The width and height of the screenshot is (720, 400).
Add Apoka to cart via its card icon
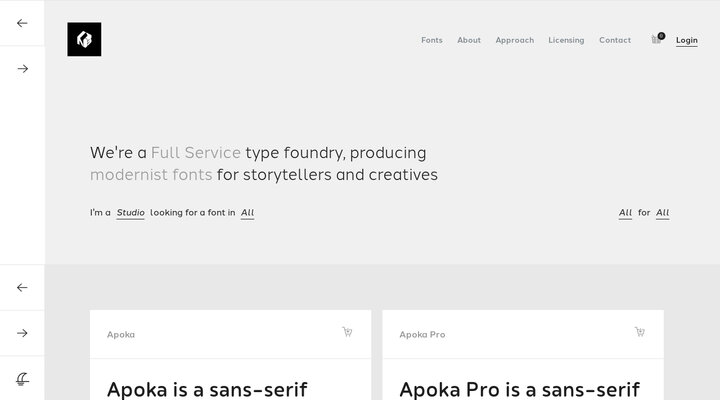pos(347,333)
